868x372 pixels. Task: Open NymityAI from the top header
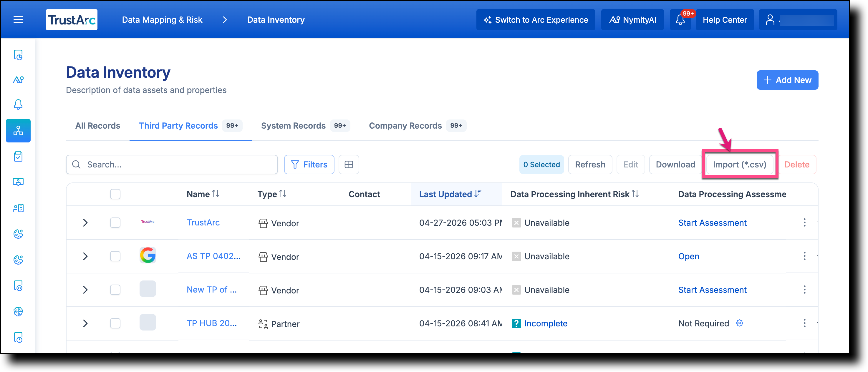pyautogui.click(x=632, y=20)
